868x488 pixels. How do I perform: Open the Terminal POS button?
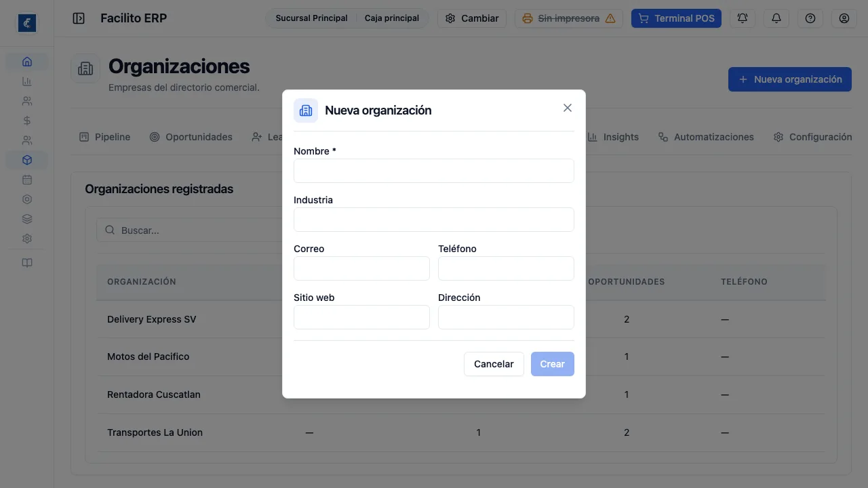676,18
